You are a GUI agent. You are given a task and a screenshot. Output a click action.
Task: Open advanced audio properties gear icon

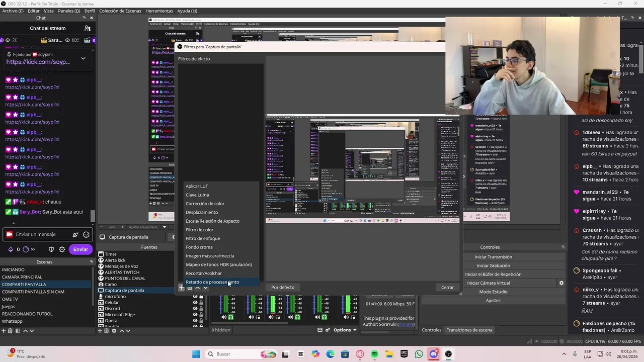pos(328,330)
